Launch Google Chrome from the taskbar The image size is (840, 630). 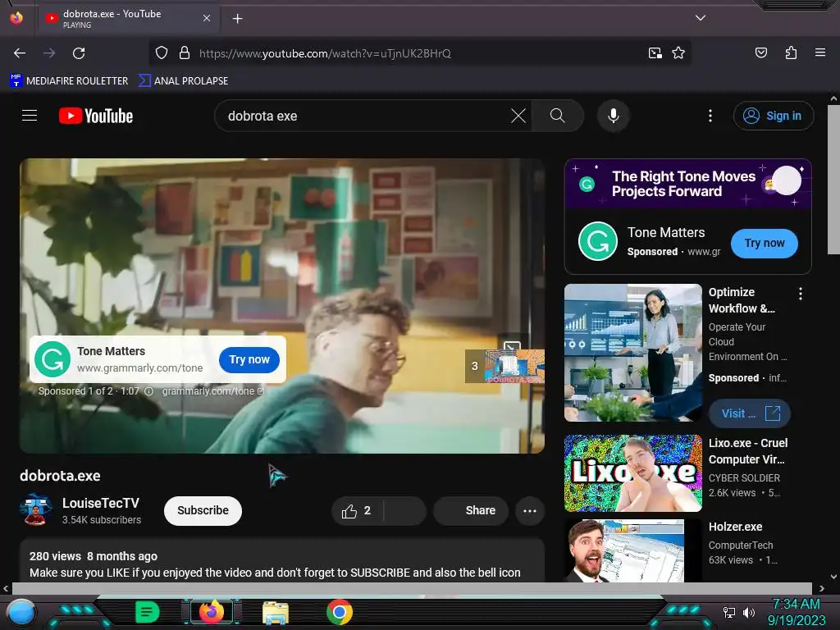340,612
